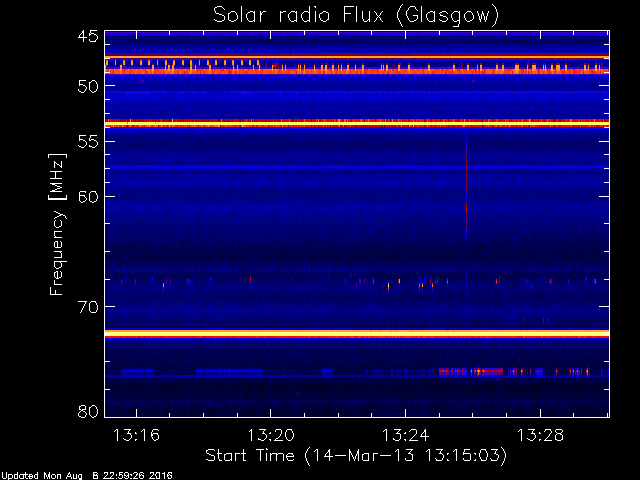Click the vertical red burst streak near 13:26

(x=466, y=186)
